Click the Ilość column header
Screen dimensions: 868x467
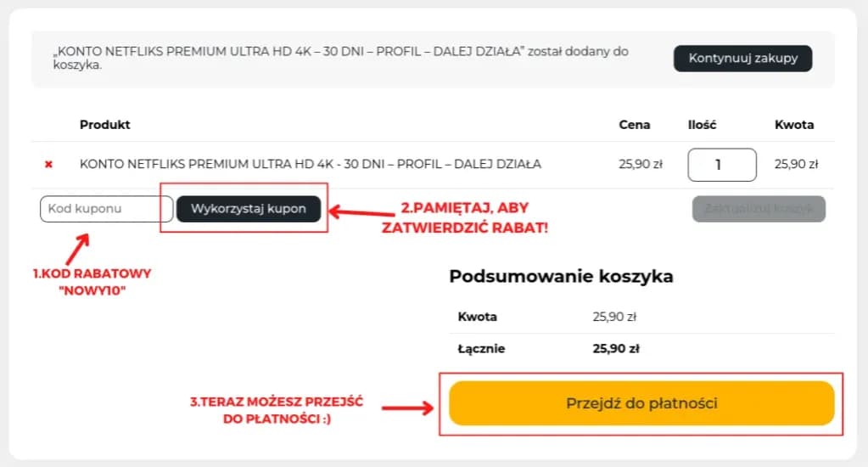coord(702,125)
